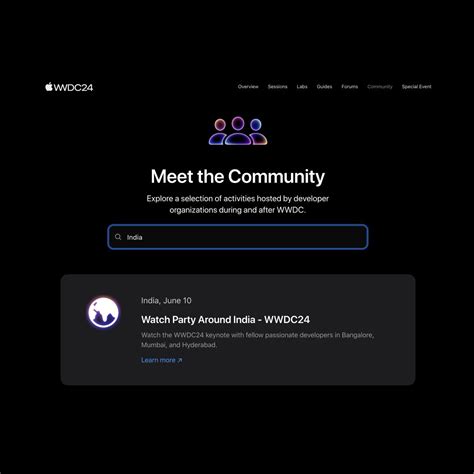
Task: Open the Guides nav link
Action: (324, 87)
